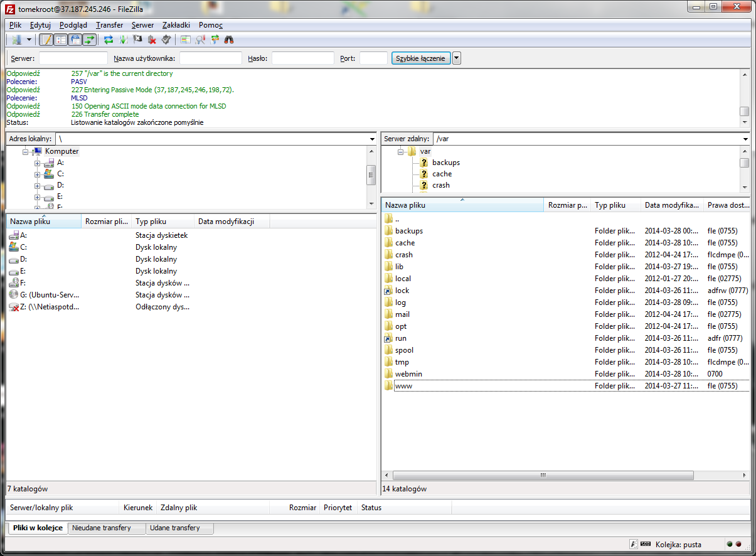Toggle directory comparison
Image resolution: width=756 pixels, height=556 pixels.
tap(200, 40)
